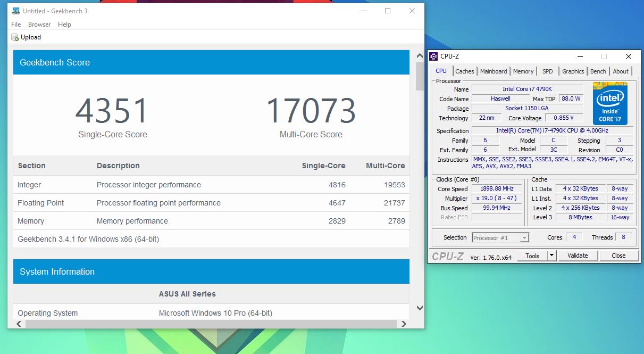644x354 pixels.
Task: Click the vertical scrollbar thumb in Geekbench
Action: [x=420, y=76]
